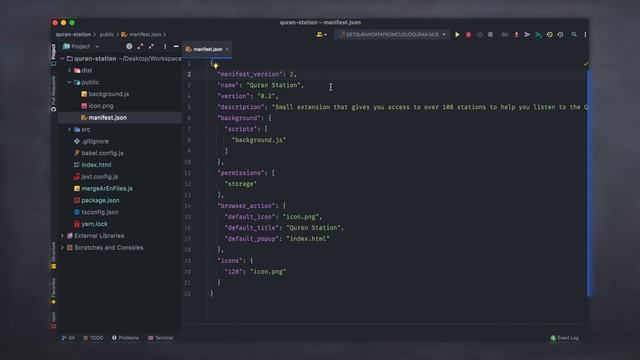Screen dimensions: 640x360
Task: Select .gitignore in the project tree
Action: click(x=95, y=141)
